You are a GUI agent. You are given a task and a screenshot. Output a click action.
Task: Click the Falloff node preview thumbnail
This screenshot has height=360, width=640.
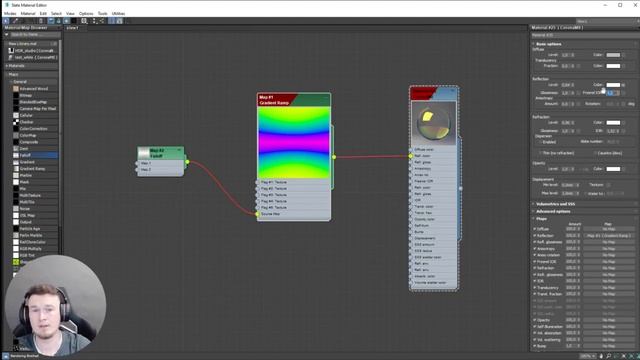tap(144, 153)
